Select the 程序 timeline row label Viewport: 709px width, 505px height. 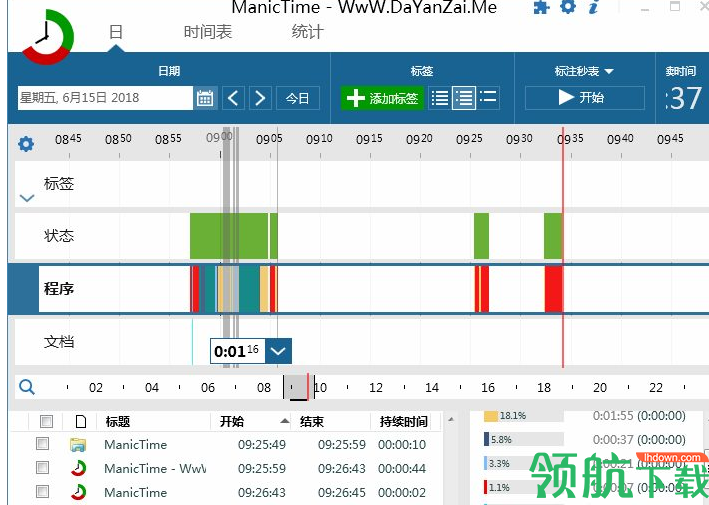[x=58, y=288]
